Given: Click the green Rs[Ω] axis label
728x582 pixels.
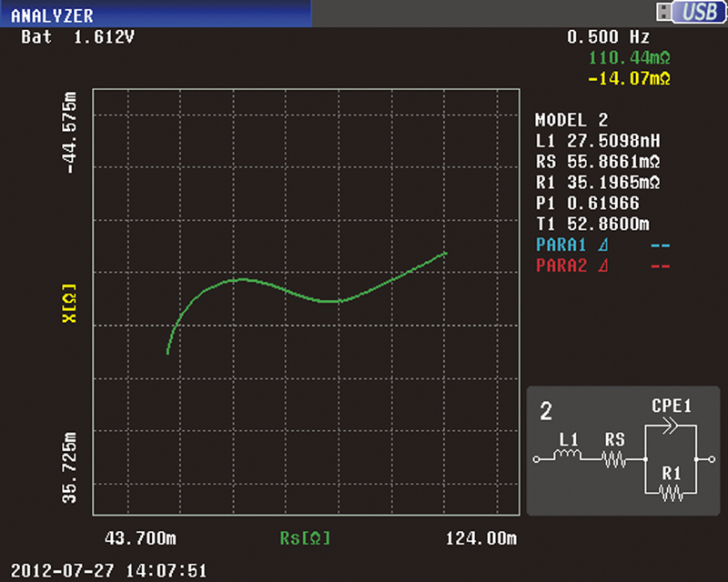Looking at the screenshot, I should pos(304,538).
